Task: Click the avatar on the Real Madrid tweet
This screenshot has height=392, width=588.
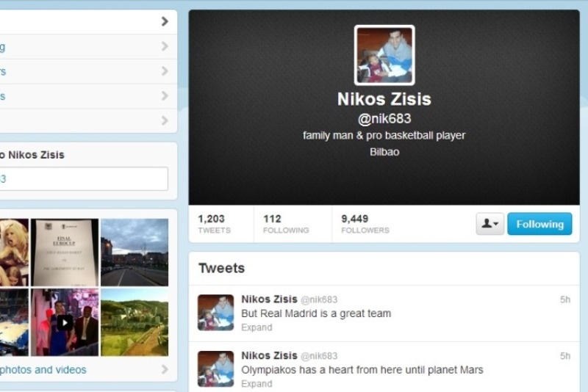Action: pyautogui.click(x=215, y=313)
